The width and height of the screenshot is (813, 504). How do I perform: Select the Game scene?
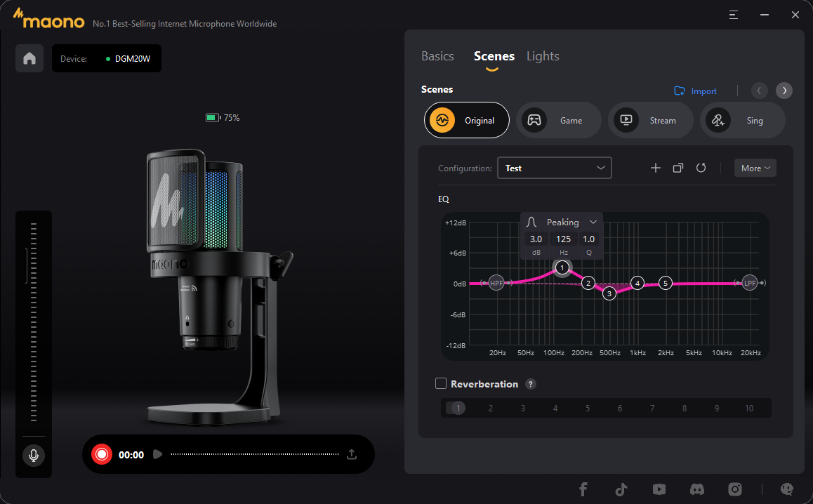tap(559, 120)
